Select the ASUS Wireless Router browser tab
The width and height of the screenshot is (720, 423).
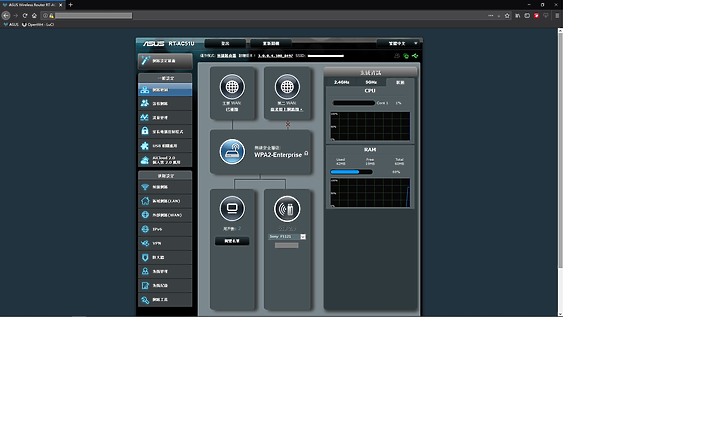pos(32,5)
